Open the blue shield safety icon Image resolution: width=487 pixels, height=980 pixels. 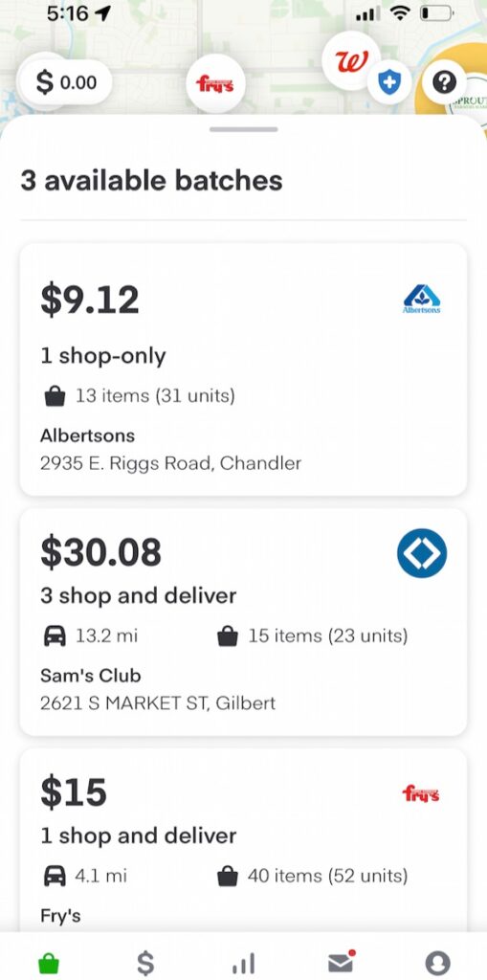point(388,82)
